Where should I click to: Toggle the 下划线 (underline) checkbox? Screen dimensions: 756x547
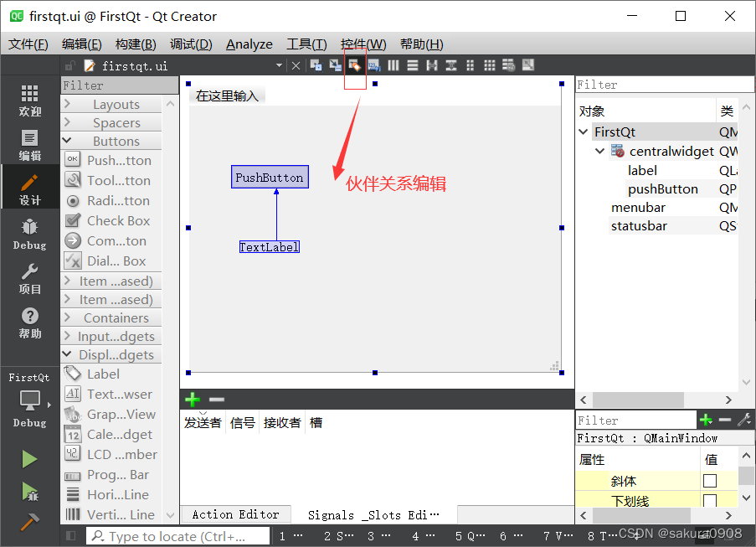click(710, 500)
